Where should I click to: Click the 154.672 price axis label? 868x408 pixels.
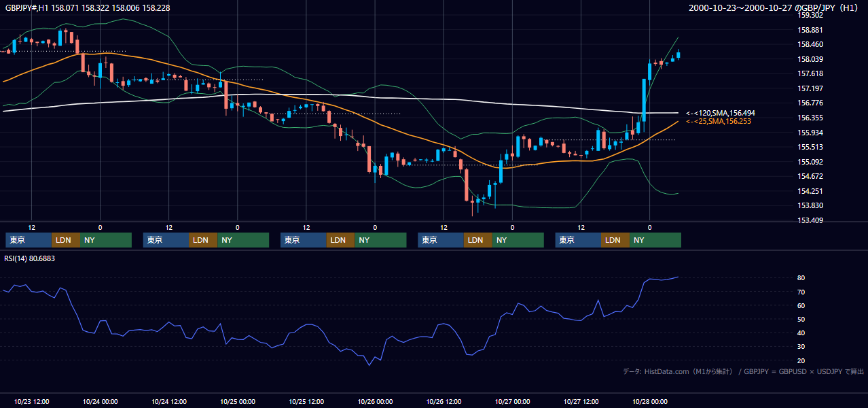(810, 176)
